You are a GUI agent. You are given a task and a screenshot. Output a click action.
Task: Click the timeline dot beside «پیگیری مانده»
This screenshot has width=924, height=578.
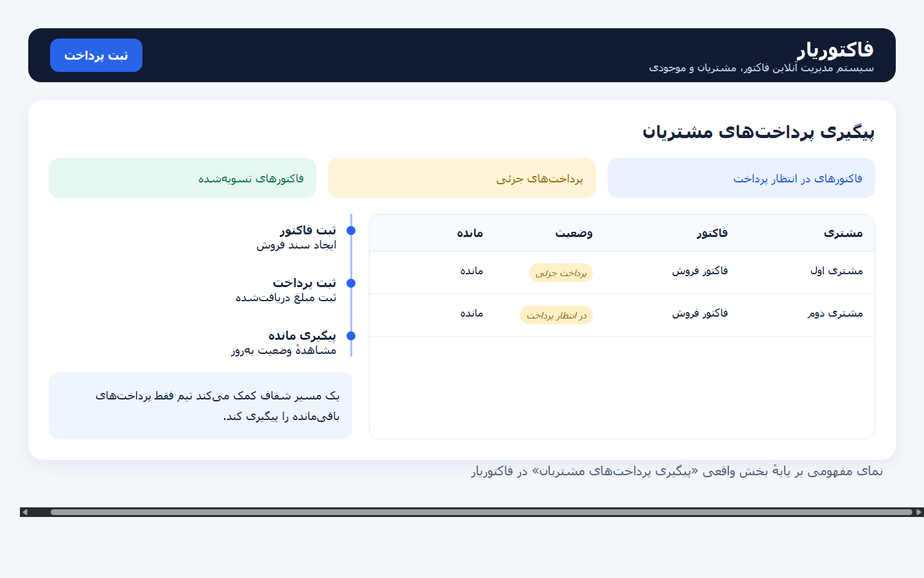351,336
